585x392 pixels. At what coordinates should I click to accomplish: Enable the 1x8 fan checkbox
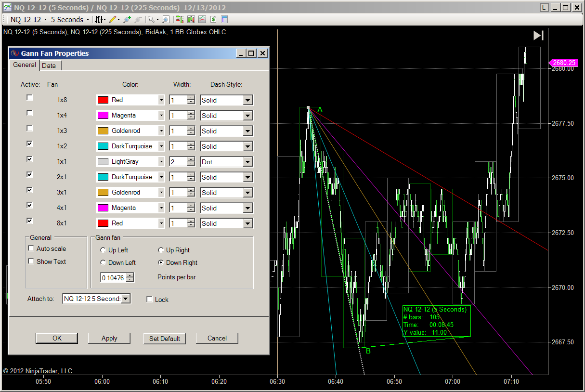pos(30,97)
